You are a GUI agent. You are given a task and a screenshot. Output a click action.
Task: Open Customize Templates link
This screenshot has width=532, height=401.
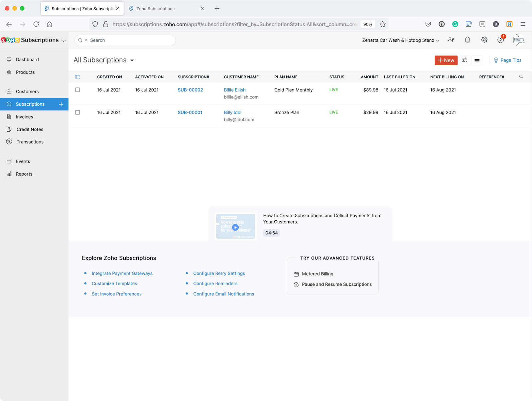point(114,284)
